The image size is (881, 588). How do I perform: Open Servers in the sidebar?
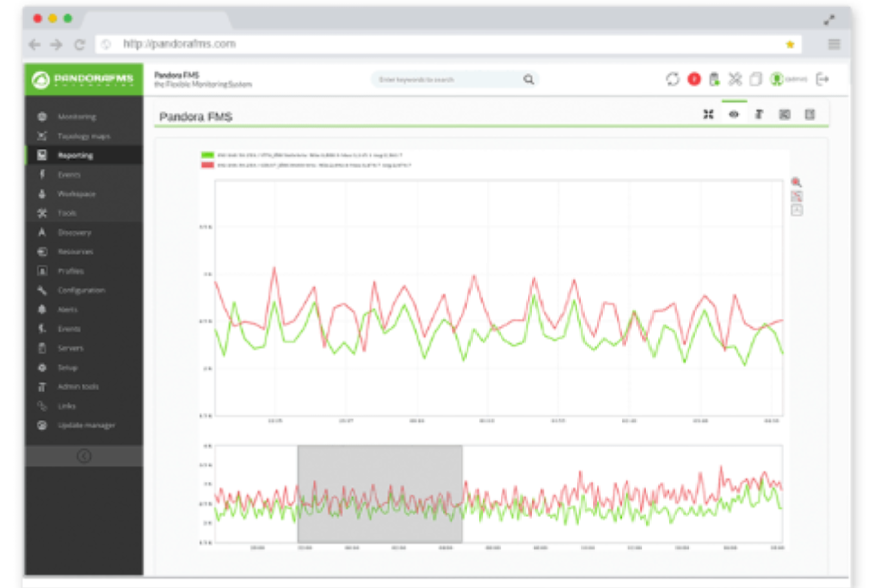click(x=84, y=348)
